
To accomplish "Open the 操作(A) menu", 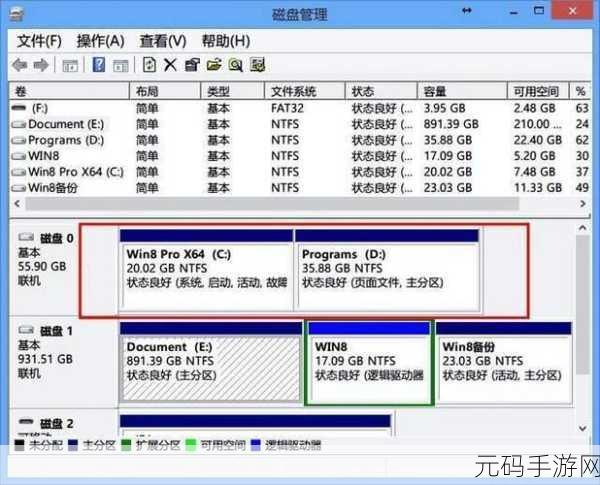I will [x=100, y=41].
